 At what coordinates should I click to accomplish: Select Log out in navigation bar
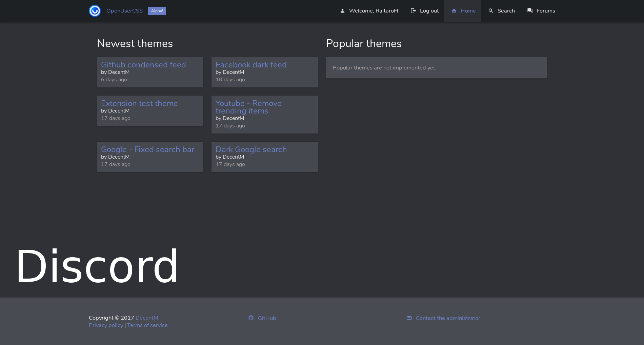coord(425,11)
